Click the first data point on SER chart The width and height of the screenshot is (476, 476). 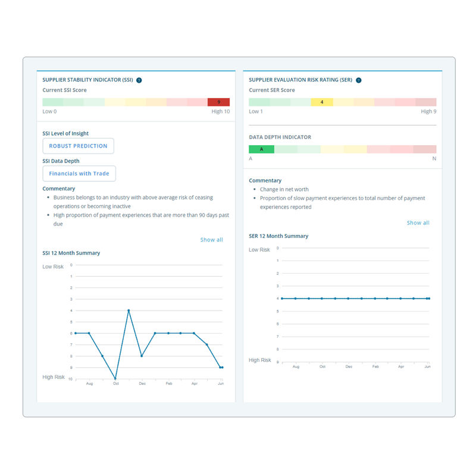(282, 298)
